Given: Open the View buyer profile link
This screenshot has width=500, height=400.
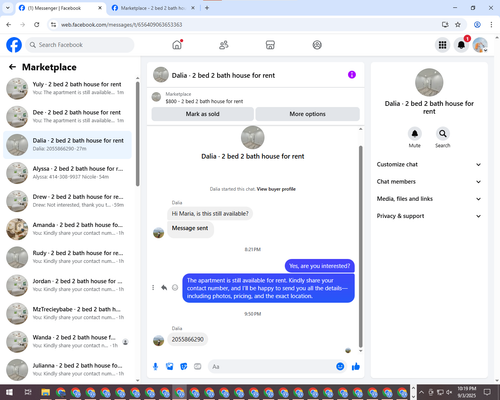Looking at the screenshot, I should (276, 189).
